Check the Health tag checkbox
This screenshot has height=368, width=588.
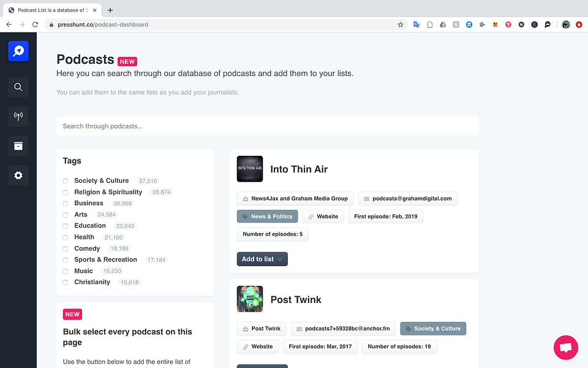click(66, 237)
